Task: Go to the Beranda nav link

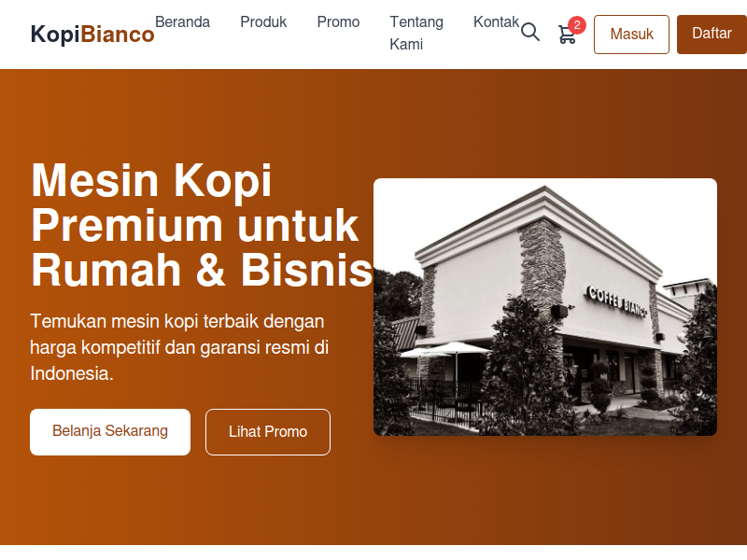Action: coord(182,21)
